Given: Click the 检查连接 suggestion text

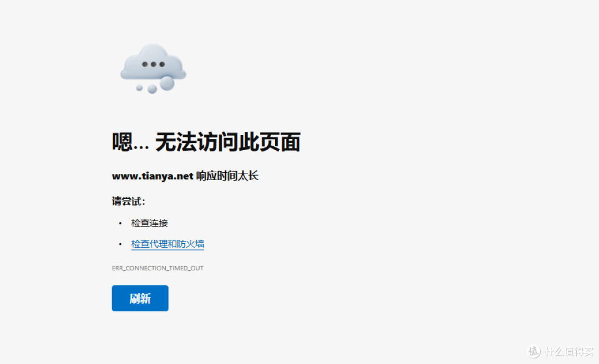Looking at the screenshot, I should tap(149, 223).
